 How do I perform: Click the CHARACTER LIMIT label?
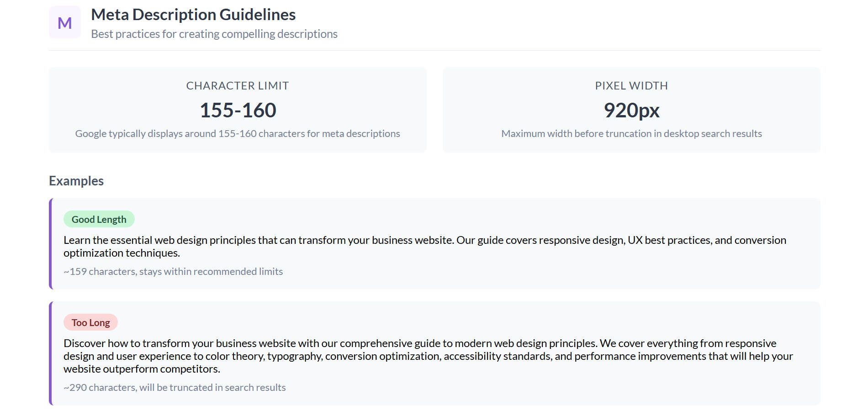tap(238, 86)
